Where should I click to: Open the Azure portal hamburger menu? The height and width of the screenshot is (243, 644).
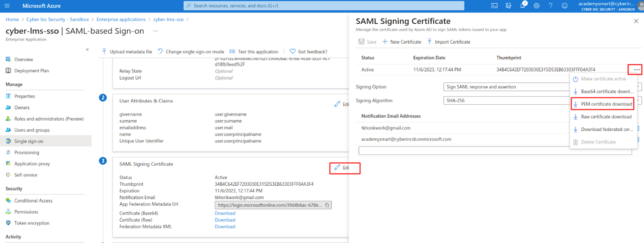7,6
